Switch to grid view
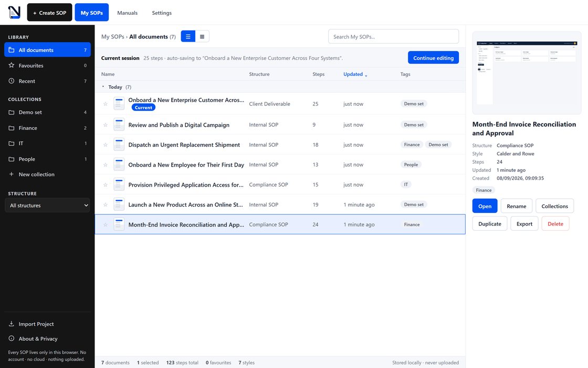 coord(202,36)
